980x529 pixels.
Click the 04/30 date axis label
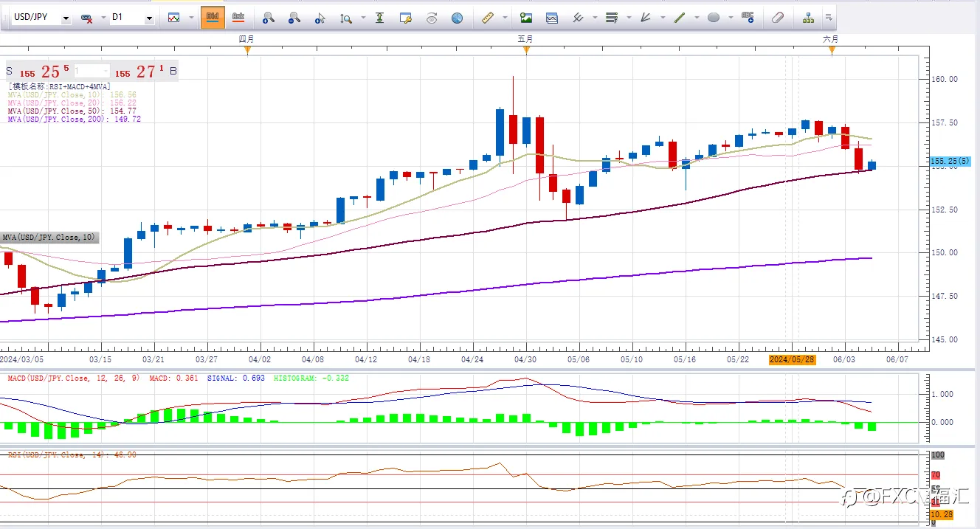(525, 359)
